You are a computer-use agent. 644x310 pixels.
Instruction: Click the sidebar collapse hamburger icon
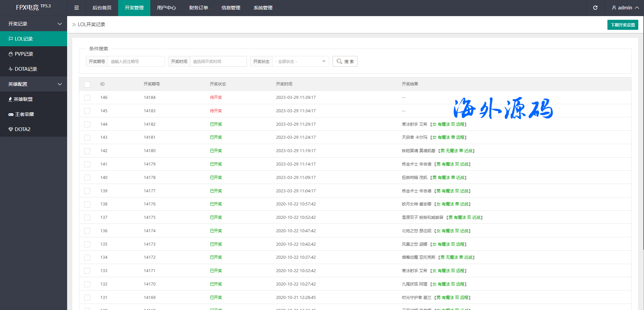(x=77, y=8)
